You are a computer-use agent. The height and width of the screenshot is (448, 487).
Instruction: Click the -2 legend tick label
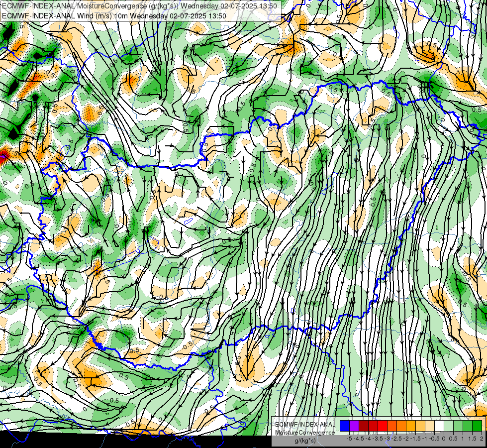click(406, 439)
